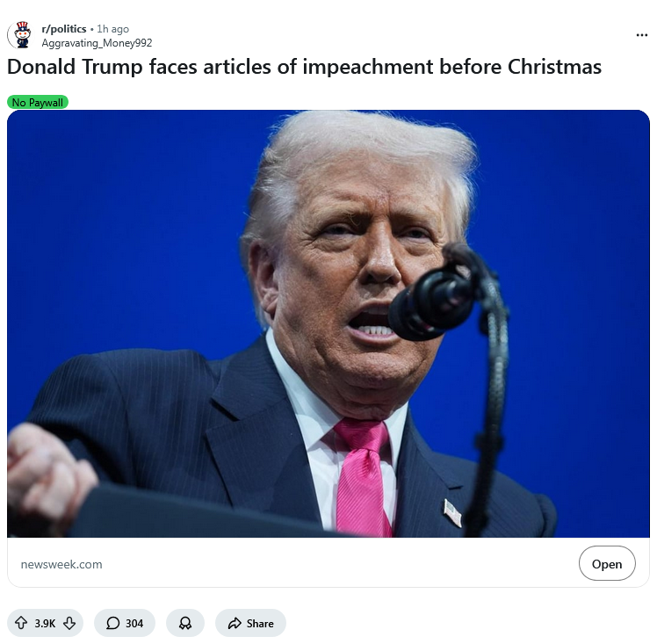Open the three-dot post options menu
Image resolution: width=657 pixels, height=644 pixels.
641,35
